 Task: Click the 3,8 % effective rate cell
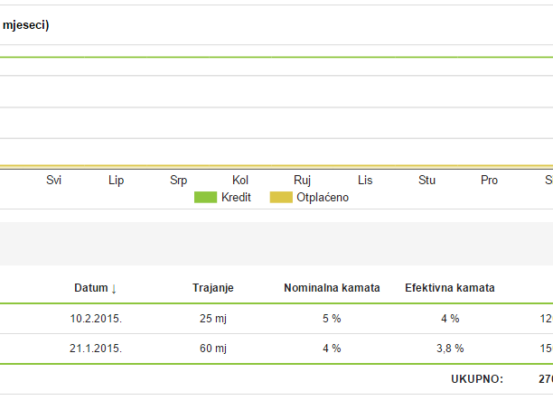tap(450, 349)
